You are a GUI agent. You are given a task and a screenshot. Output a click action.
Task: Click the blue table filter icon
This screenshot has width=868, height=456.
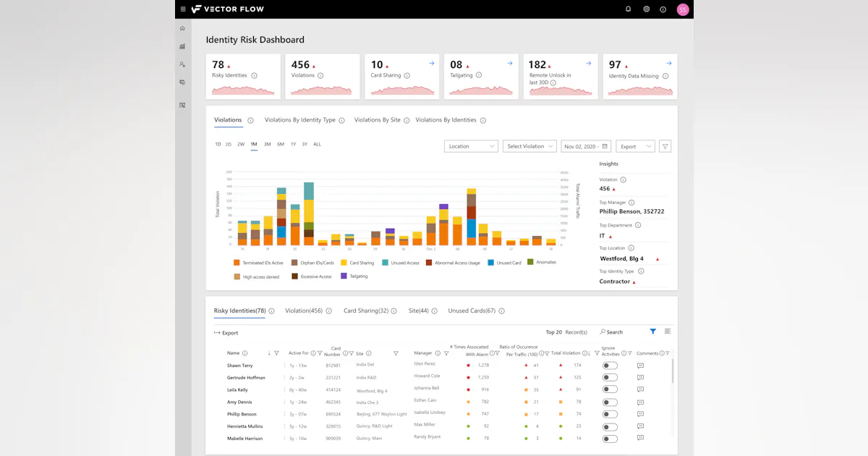[x=653, y=332]
